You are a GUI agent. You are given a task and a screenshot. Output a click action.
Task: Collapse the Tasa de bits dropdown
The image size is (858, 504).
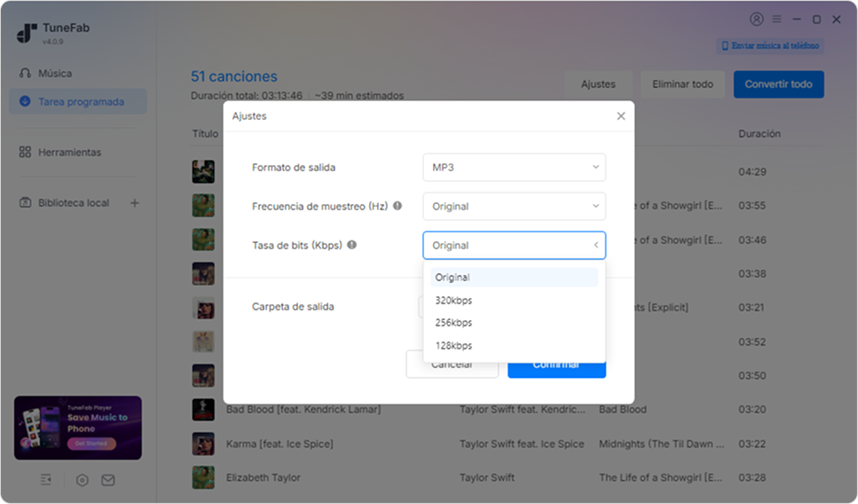pyautogui.click(x=515, y=245)
